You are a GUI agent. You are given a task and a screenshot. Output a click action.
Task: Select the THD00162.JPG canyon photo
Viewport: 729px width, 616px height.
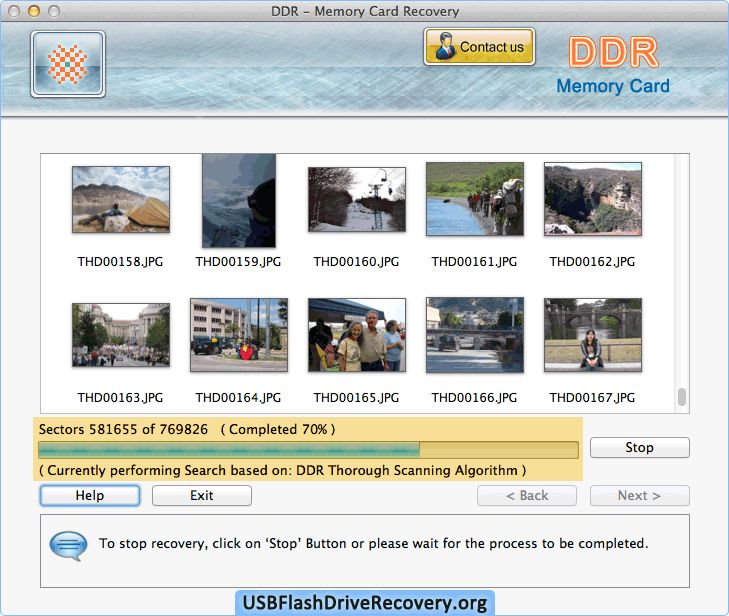click(x=593, y=200)
